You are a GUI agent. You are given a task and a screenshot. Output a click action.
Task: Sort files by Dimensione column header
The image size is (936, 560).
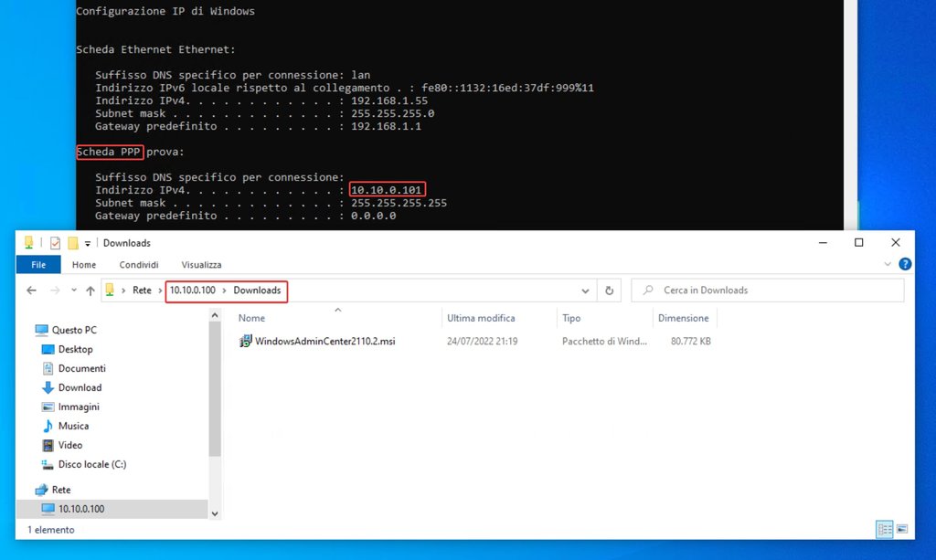[x=683, y=318]
